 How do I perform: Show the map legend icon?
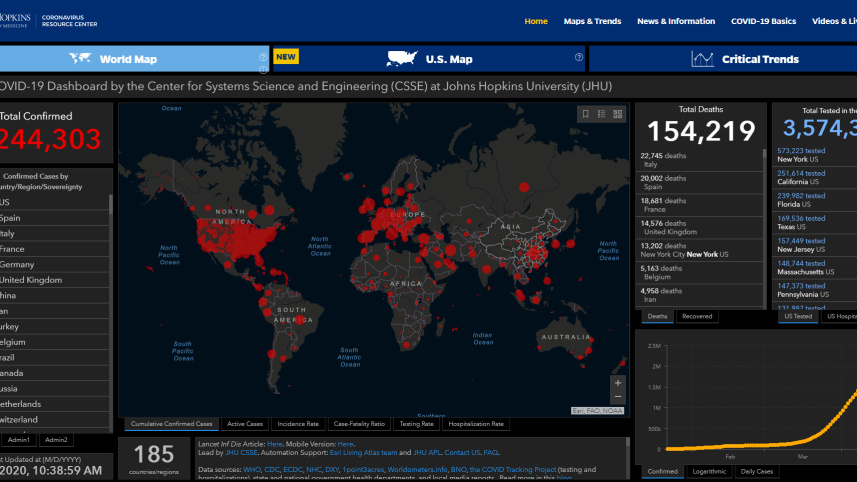tap(601, 114)
